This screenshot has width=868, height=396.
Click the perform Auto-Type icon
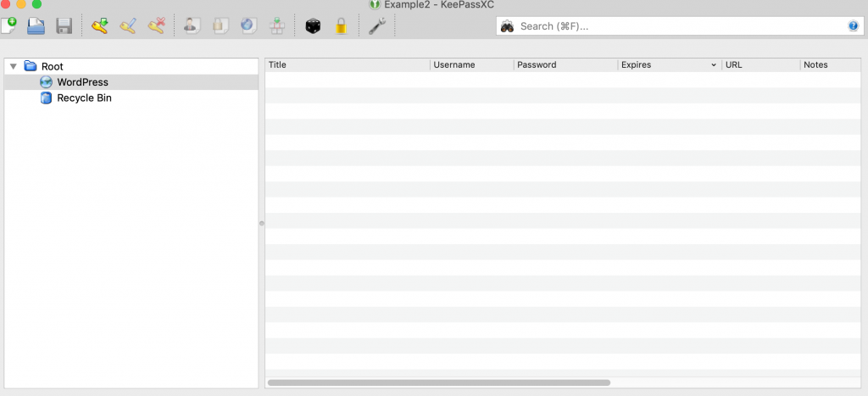tap(276, 26)
